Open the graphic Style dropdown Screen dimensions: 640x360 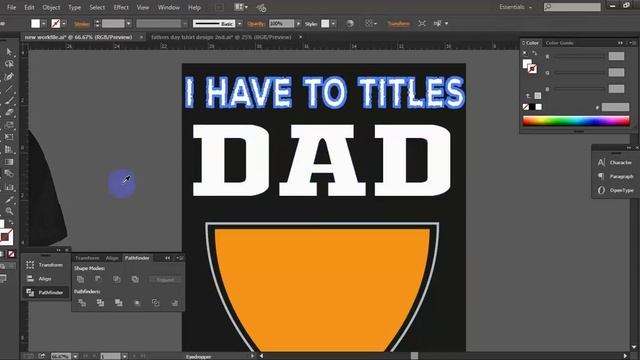[x=333, y=24]
